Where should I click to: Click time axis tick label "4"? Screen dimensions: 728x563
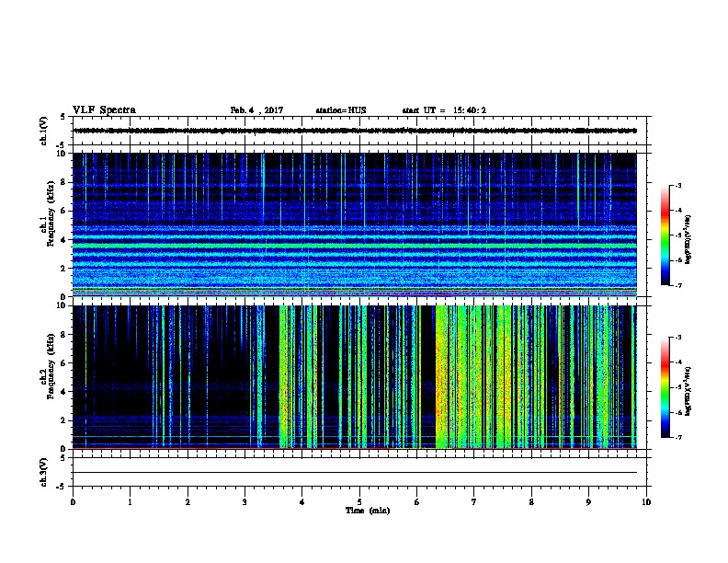tap(302, 502)
